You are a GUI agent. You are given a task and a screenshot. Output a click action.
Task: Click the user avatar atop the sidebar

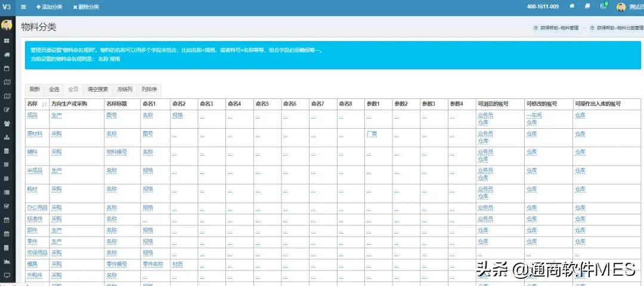click(7, 25)
